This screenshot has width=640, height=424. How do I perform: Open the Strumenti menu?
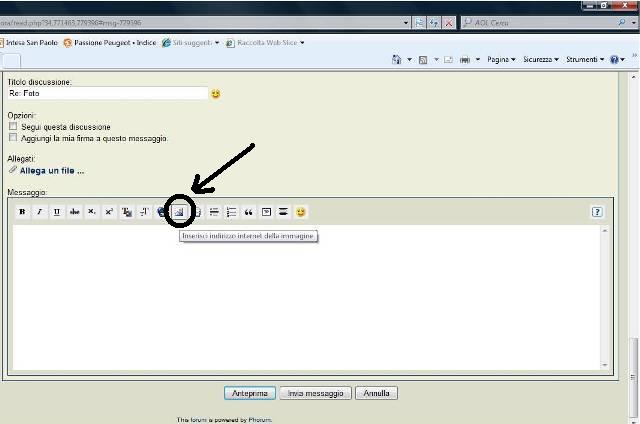click(585, 60)
